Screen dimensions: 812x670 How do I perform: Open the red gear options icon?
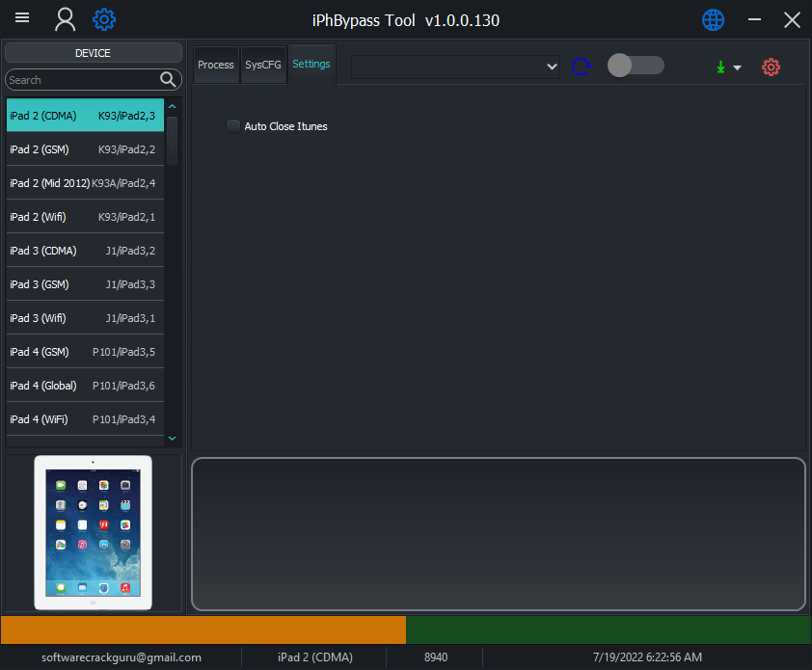click(770, 67)
